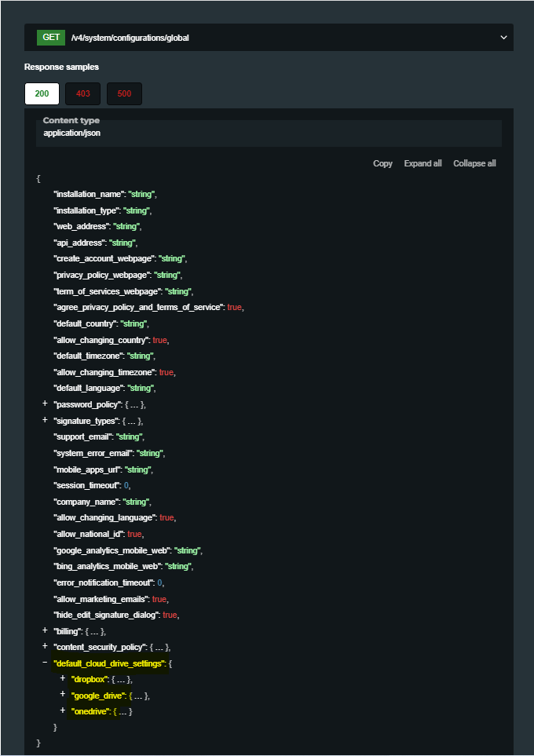The height and width of the screenshot is (756, 534).
Task: Expand the content_security_policy object
Action: [45, 646]
